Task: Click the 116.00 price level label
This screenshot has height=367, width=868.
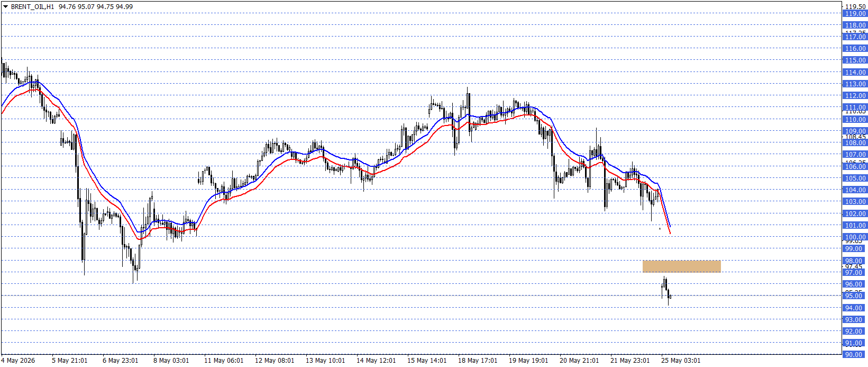Action: point(855,49)
